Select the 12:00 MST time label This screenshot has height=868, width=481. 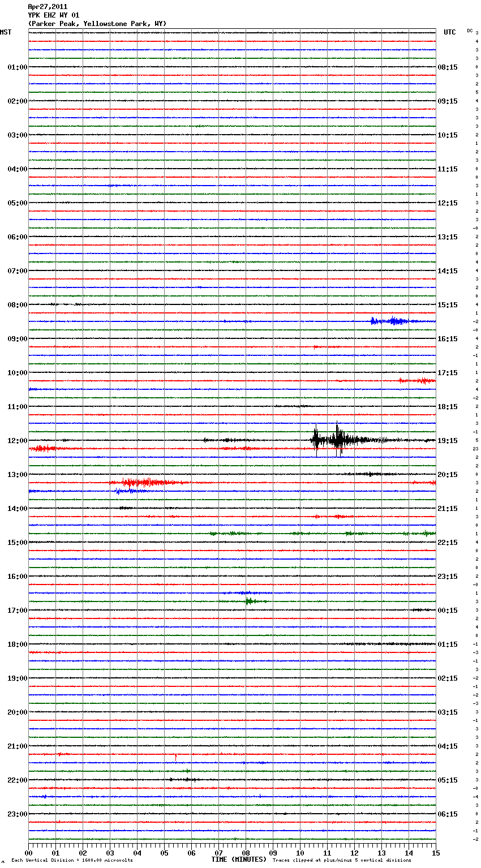click(18, 441)
